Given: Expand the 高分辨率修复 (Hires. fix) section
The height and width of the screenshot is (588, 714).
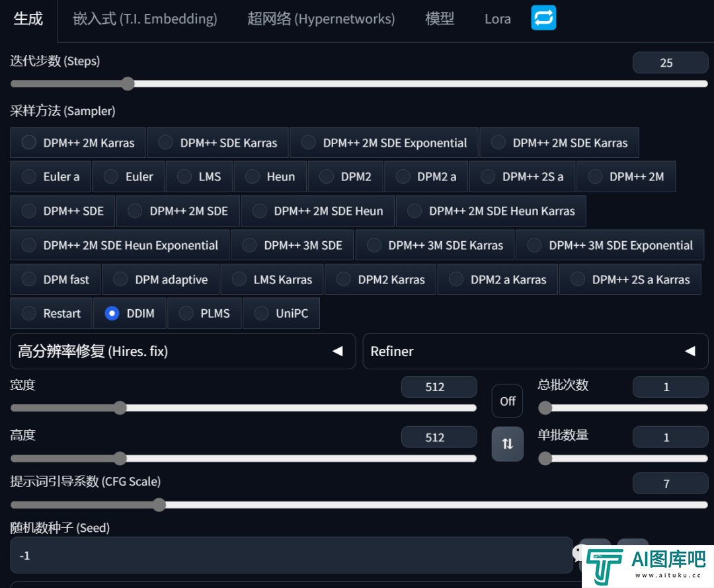Looking at the screenshot, I should pyautogui.click(x=93, y=351).
